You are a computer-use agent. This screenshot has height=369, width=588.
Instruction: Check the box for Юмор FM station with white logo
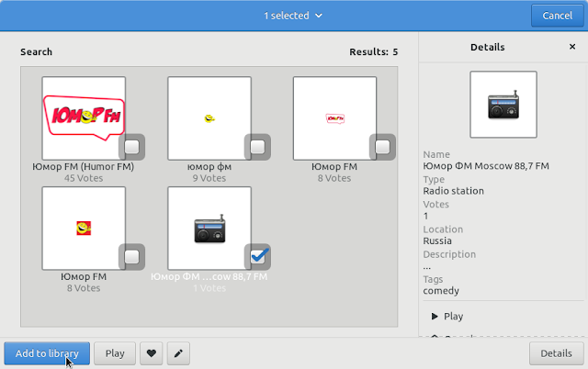[382, 147]
